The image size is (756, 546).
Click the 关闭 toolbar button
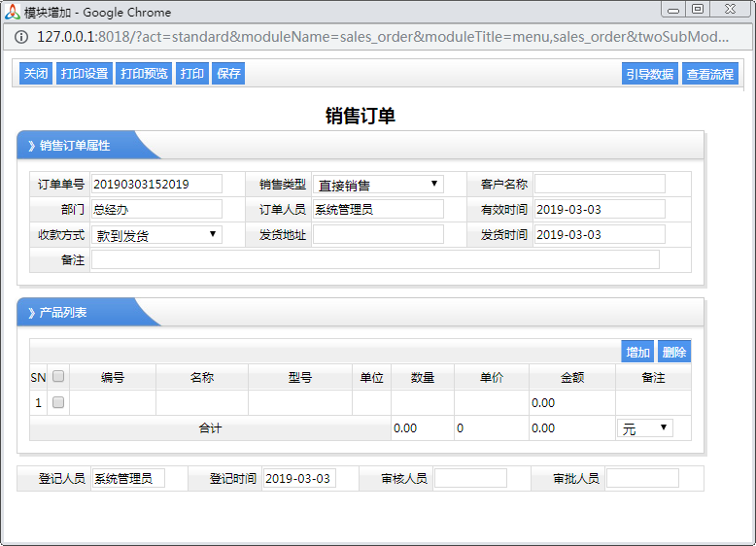point(36,74)
